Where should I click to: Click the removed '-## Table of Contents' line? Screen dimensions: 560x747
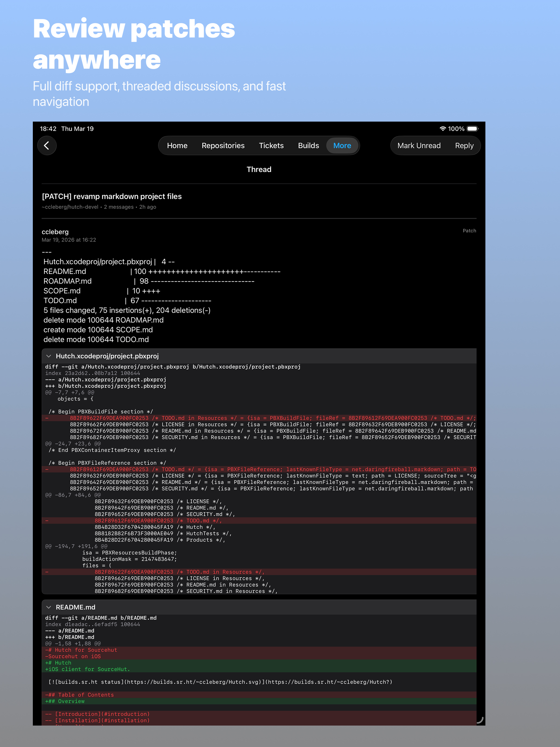click(79, 695)
